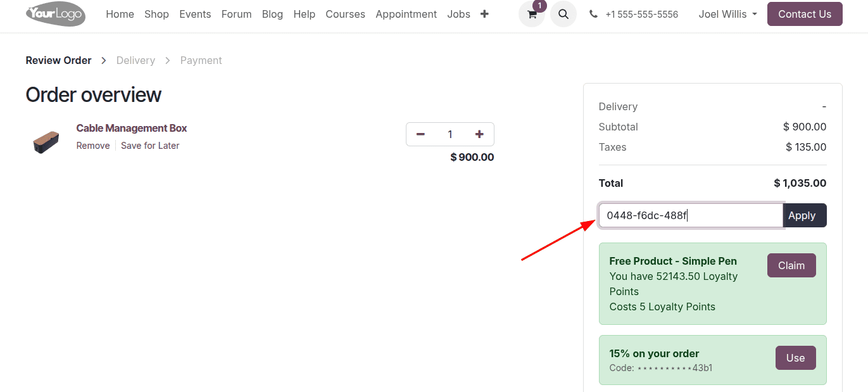Click the search magnifier icon
Screen dimensions: 868x392
point(563,14)
